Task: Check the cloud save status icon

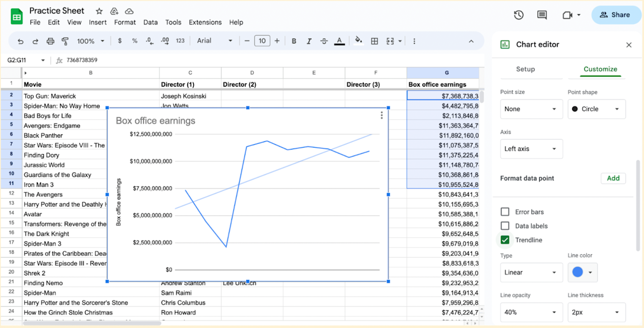Action: 129,11
